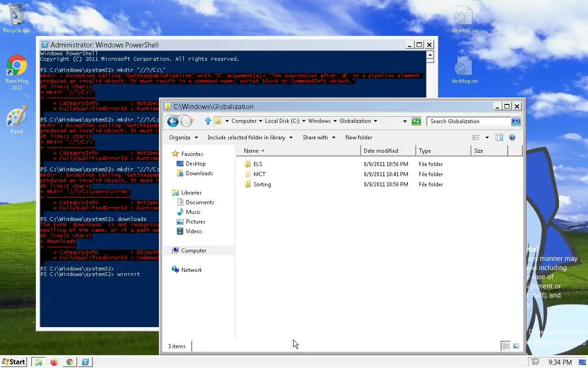Expand the Local Disk (C:) breadcrumb arrow

tap(304, 121)
